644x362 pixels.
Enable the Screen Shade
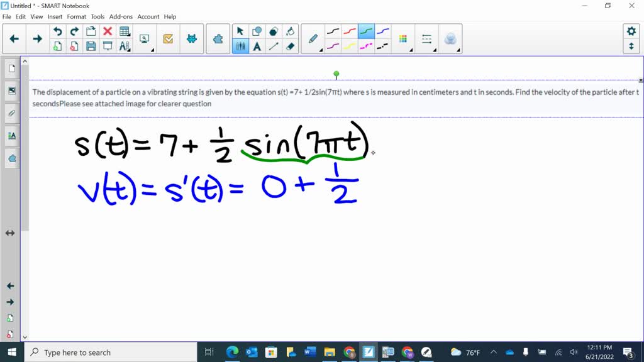point(108,47)
